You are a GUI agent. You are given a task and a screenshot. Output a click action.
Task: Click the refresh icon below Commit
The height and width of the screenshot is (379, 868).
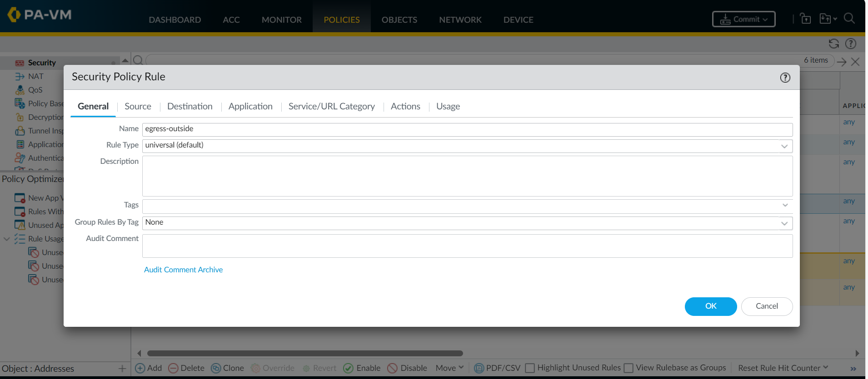pyautogui.click(x=833, y=44)
